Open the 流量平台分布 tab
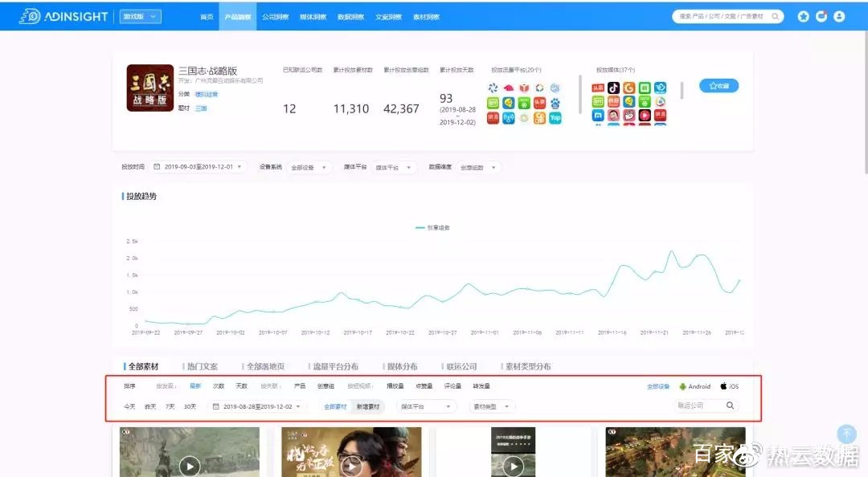 click(336, 366)
